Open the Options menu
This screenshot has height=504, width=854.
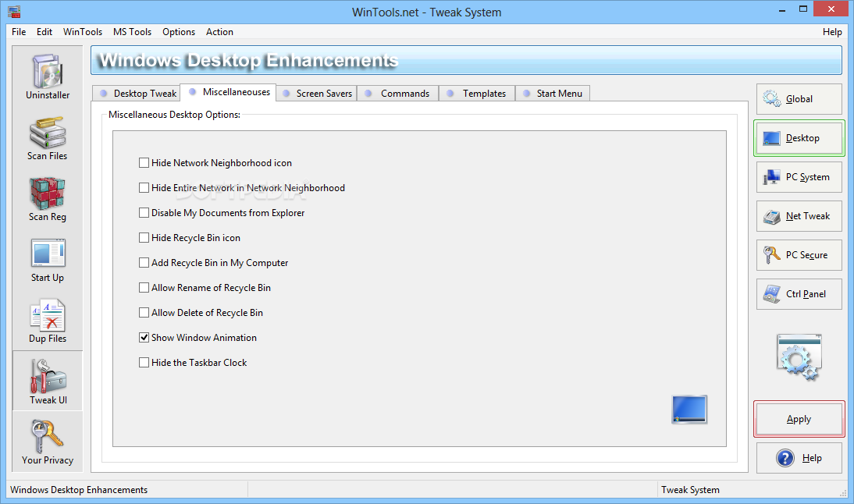[x=179, y=31]
